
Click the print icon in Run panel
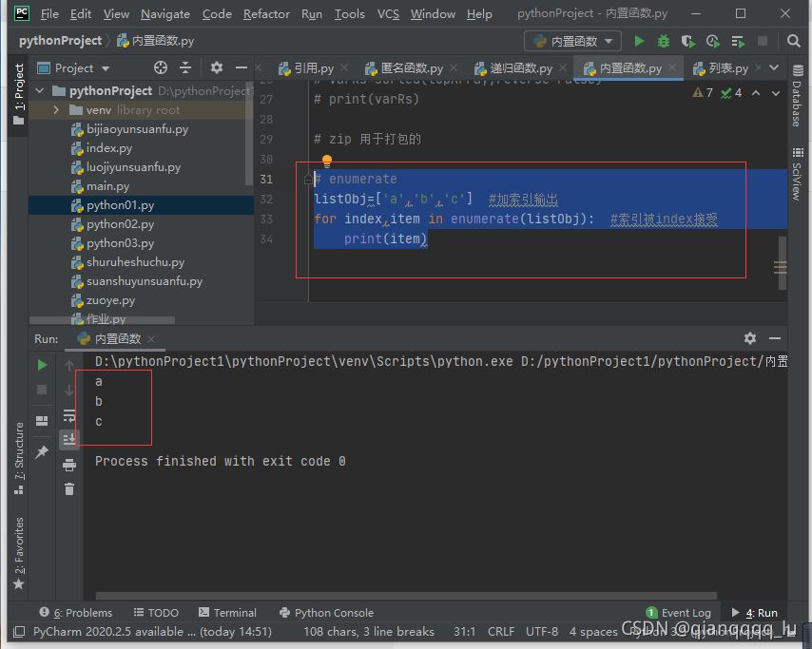[69, 465]
